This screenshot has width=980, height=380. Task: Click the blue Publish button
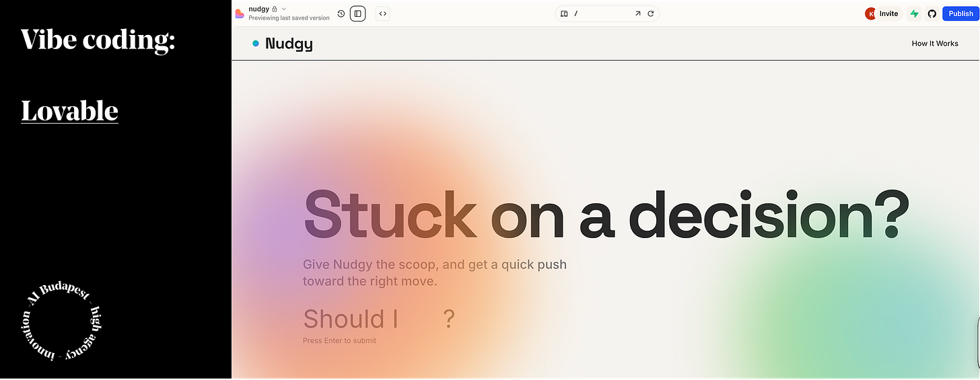click(x=960, y=13)
